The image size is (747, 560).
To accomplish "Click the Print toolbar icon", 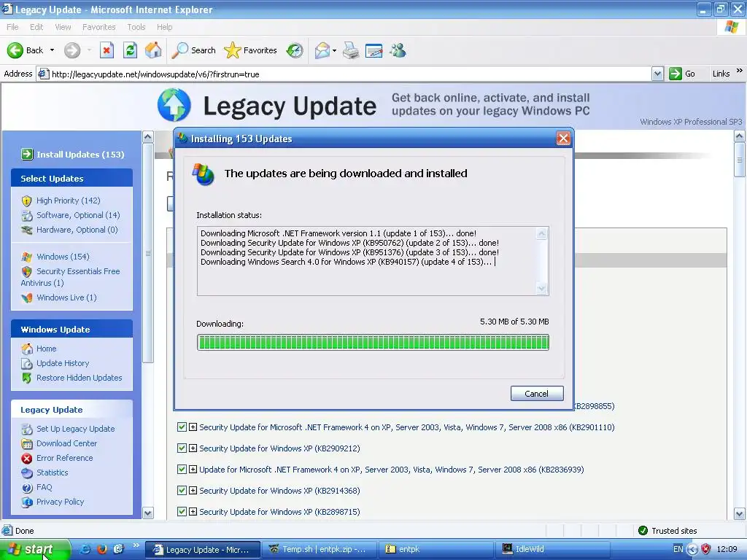I will [351, 50].
